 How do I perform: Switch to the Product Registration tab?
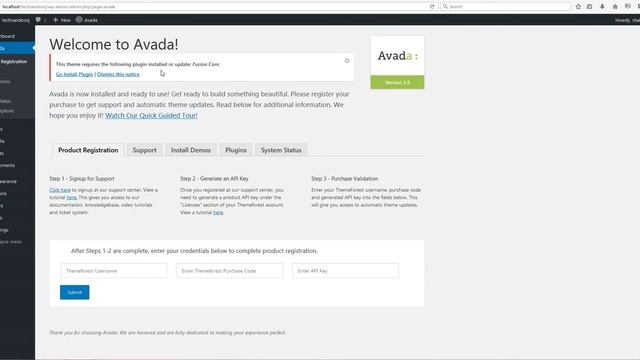pos(88,150)
